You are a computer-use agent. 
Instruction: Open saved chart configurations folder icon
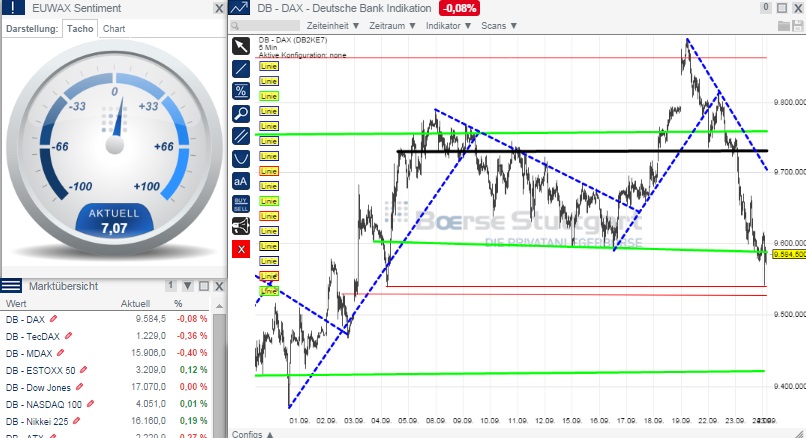coord(784,26)
